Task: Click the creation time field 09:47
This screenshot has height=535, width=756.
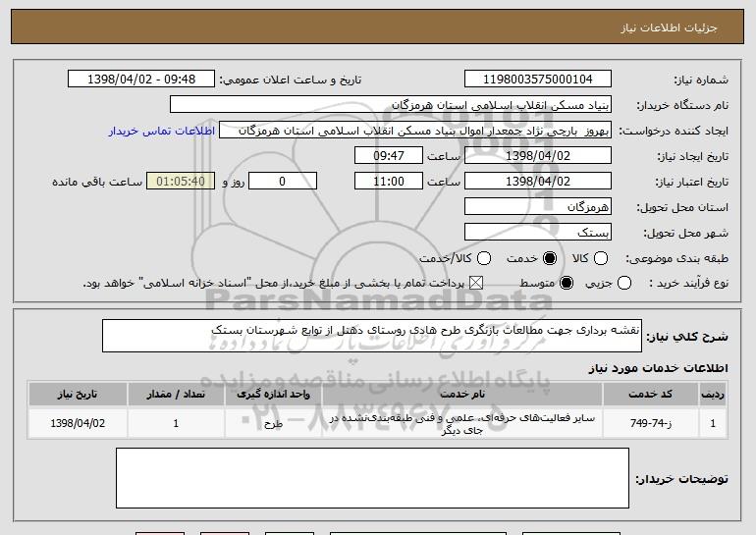Action: click(x=389, y=156)
